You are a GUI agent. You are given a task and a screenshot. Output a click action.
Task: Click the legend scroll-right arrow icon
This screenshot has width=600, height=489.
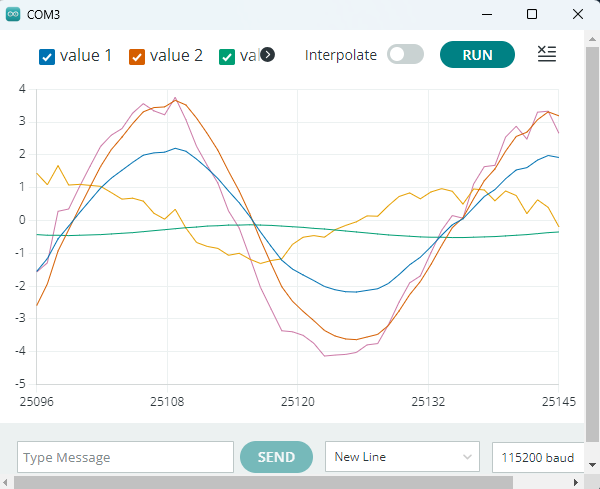click(267, 55)
